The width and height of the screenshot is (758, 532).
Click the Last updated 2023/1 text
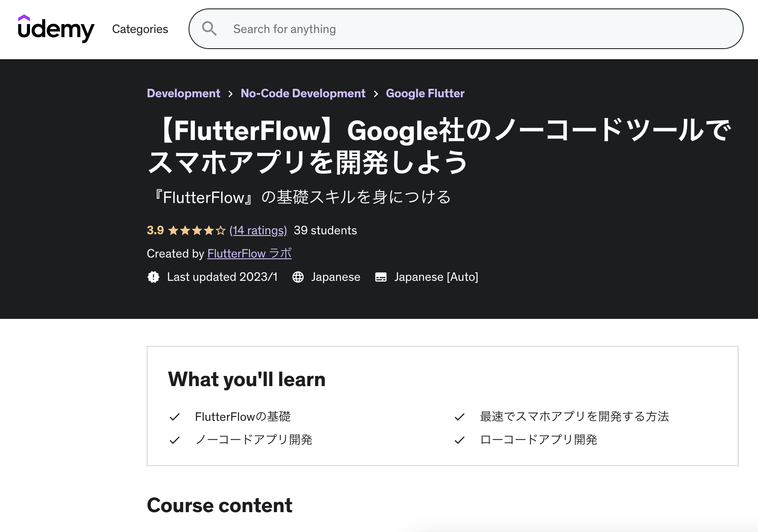click(222, 277)
